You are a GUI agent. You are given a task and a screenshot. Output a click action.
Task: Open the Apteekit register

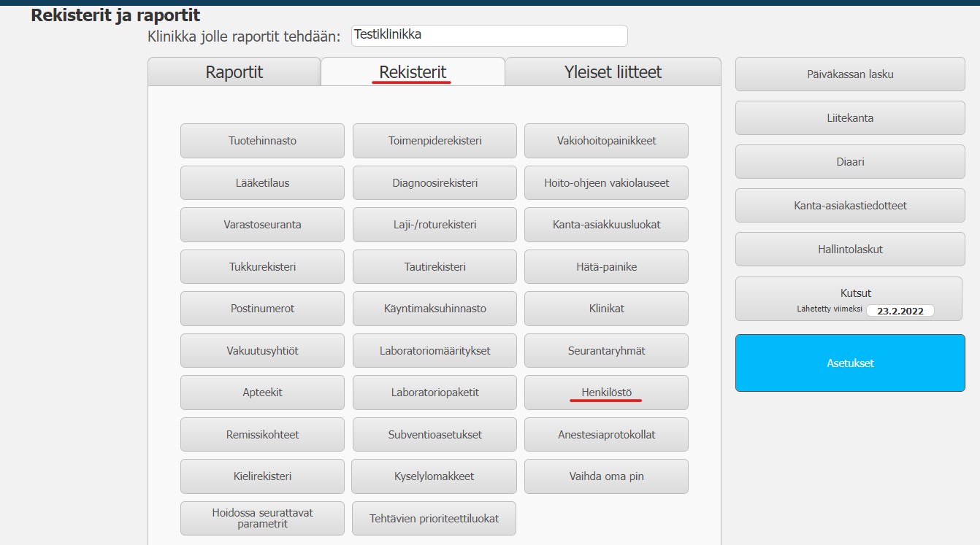pyautogui.click(x=262, y=393)
